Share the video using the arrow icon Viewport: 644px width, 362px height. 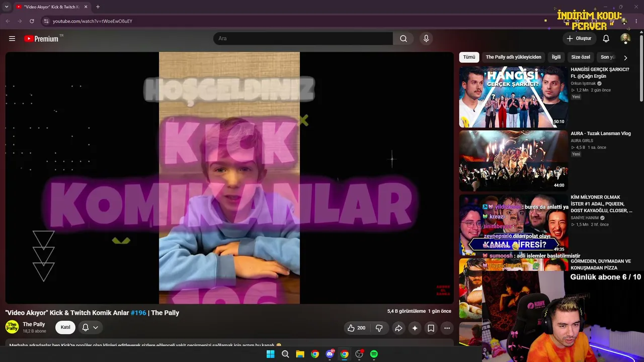tap(398, 328)
